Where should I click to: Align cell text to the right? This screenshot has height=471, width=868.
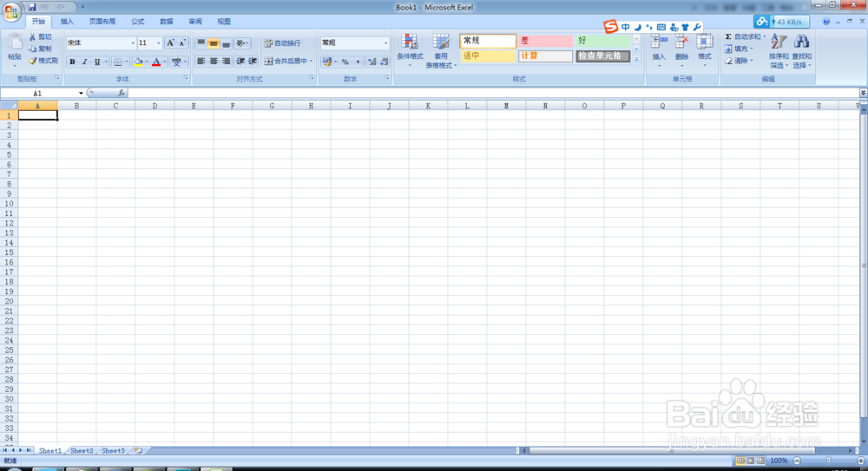pyautogui.click(x=226, y=61)
